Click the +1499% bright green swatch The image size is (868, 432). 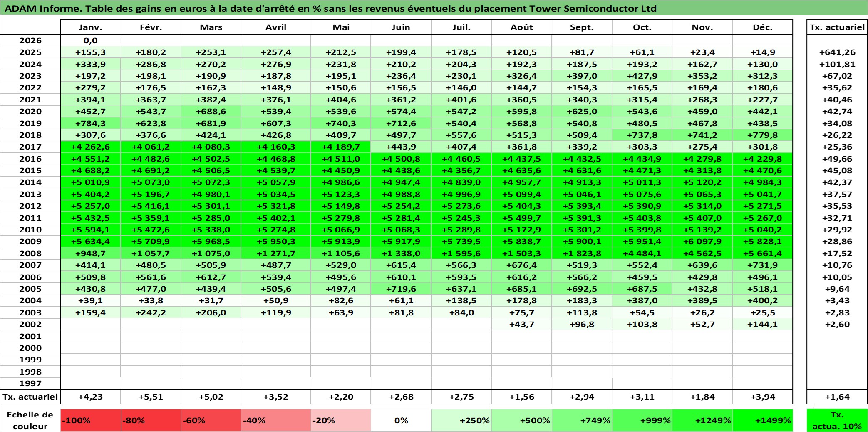(763, 420)
